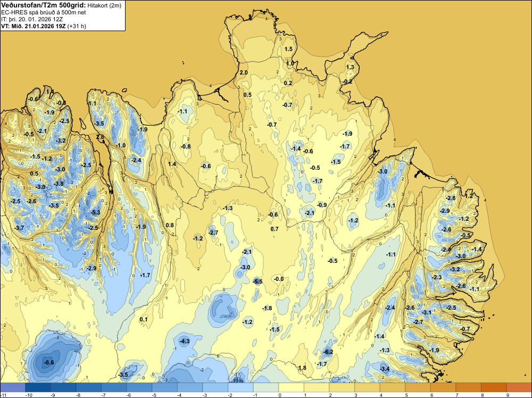532x398 pixels.
Task: Click the legend swatch between -10 and -9
Action: [x=38, y=387]
